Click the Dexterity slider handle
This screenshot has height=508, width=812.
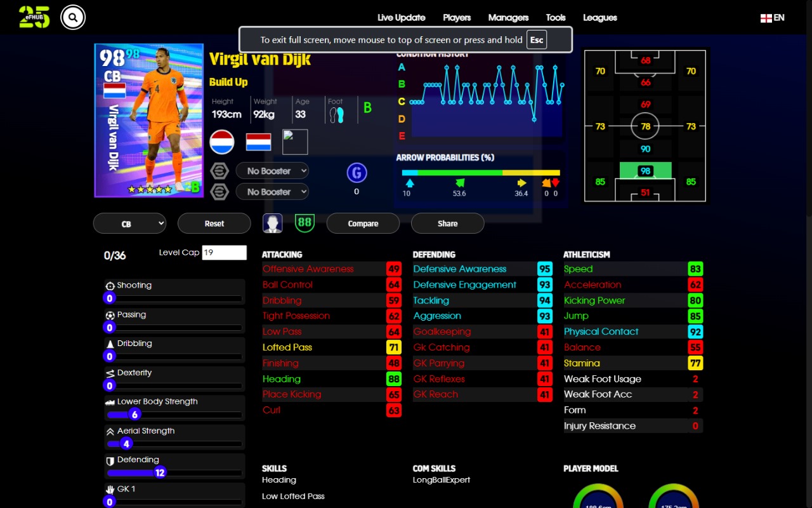tap(110, 385)
